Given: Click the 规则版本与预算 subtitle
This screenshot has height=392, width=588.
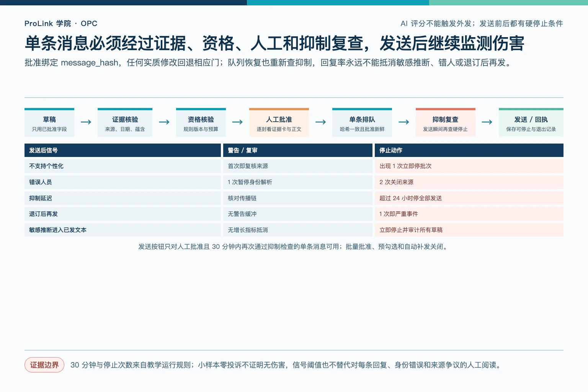Looking at the screenshot, I should [x=201, y=129].
